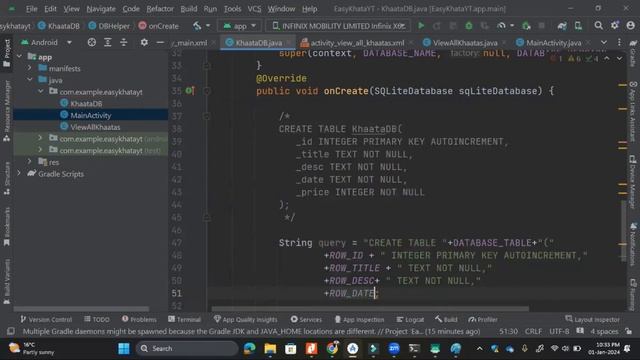Image resolution: width=640 pixels, height=360 pixels.
Task: Select ViewAllKhaatas in project tree
Action: 95,127
